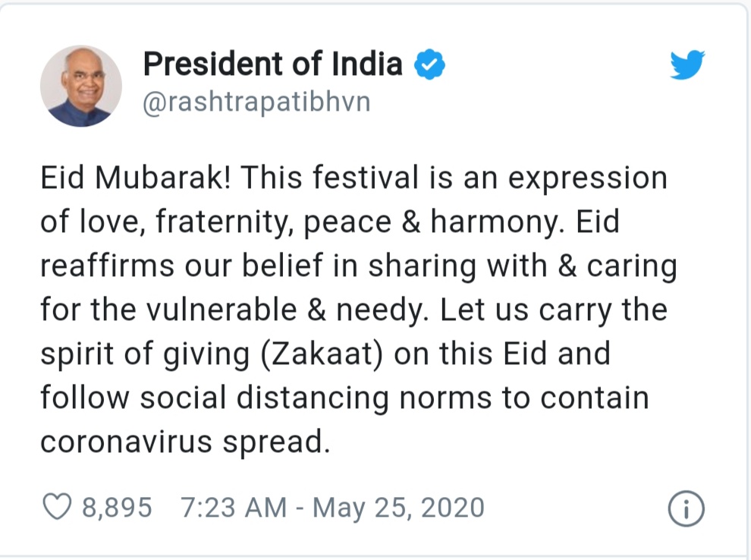751x560 pixels.
Task: Click the Twitter bird logo
Action: (687, 64)
